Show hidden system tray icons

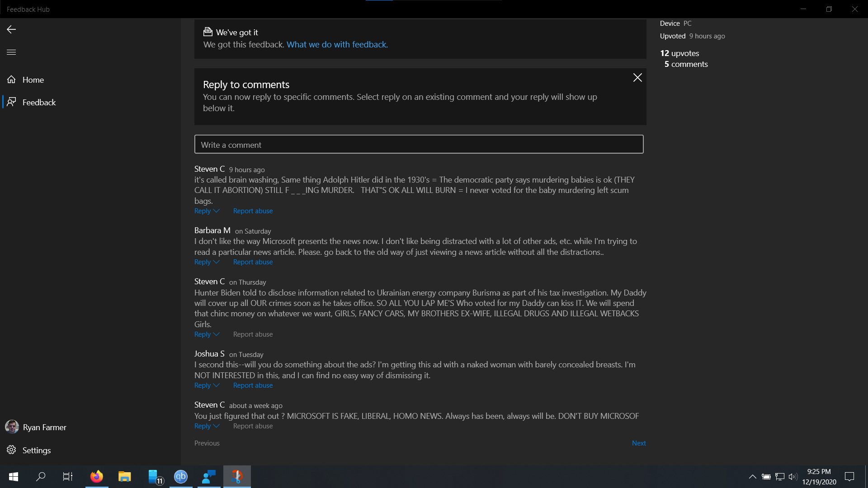[753, 477]
